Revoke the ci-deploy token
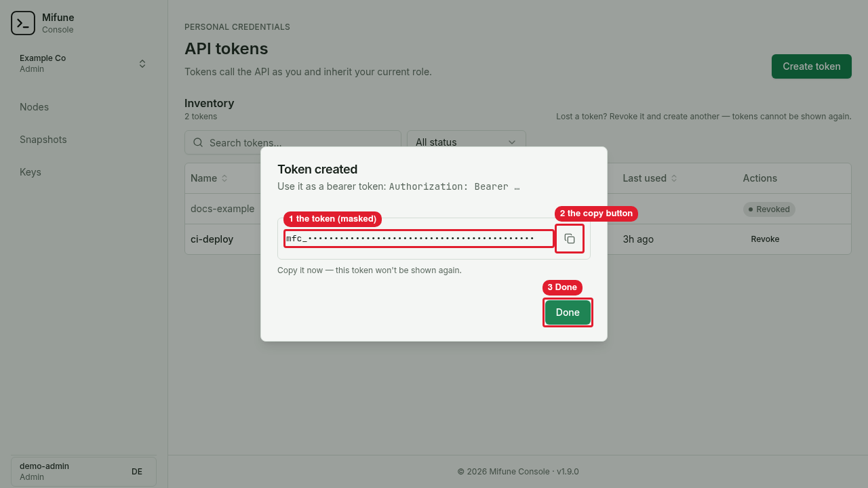This screenshot has width=868, height=488. coord(765,239)
